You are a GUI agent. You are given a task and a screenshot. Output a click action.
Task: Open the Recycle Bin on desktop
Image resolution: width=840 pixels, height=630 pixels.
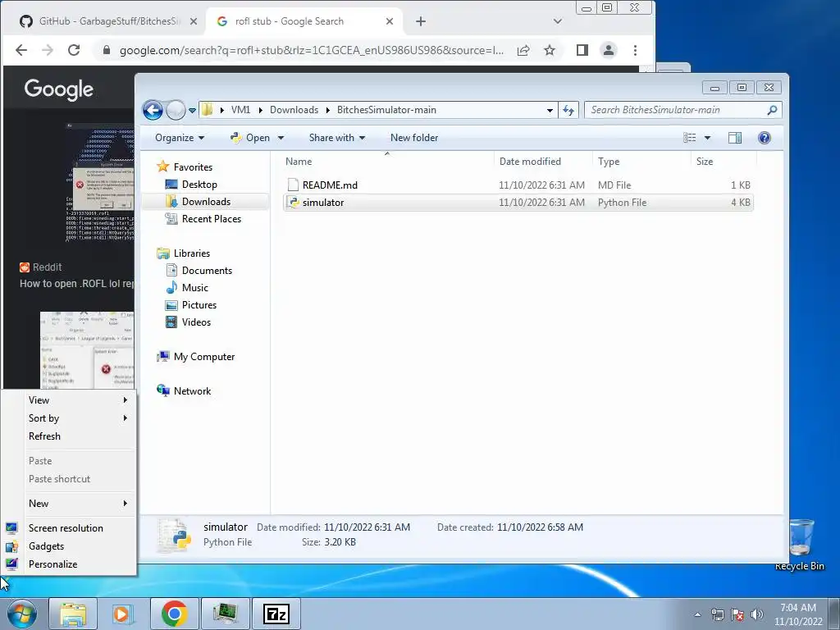pyautogui.click(x=799, y=545)
